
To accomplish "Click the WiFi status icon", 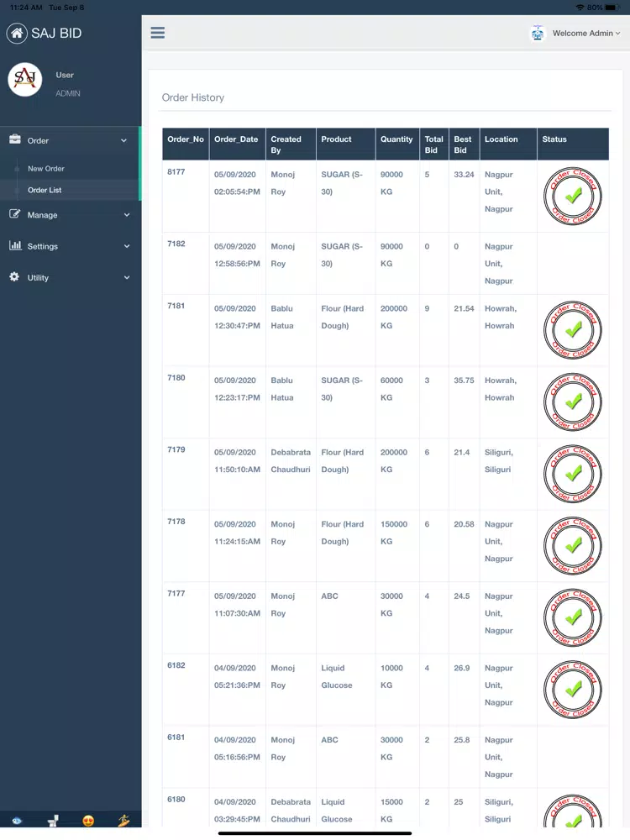I will coord(580,8).
